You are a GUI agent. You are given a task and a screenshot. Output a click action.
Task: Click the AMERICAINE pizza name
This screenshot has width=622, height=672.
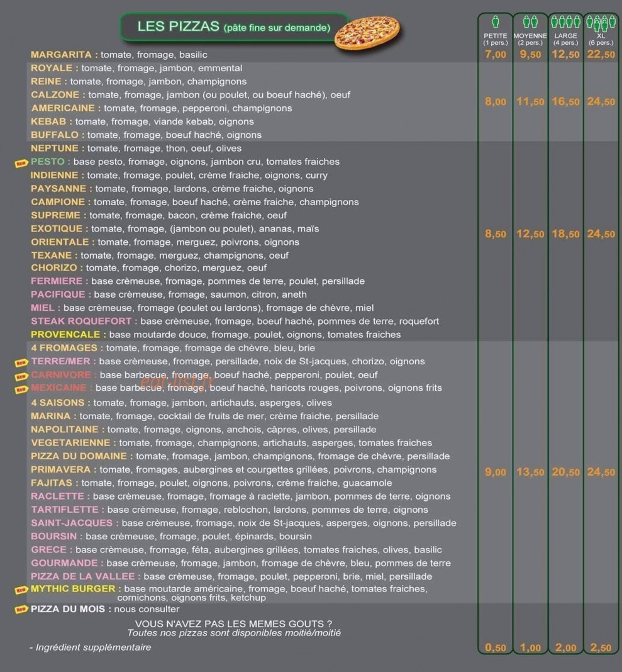[62, 108]
